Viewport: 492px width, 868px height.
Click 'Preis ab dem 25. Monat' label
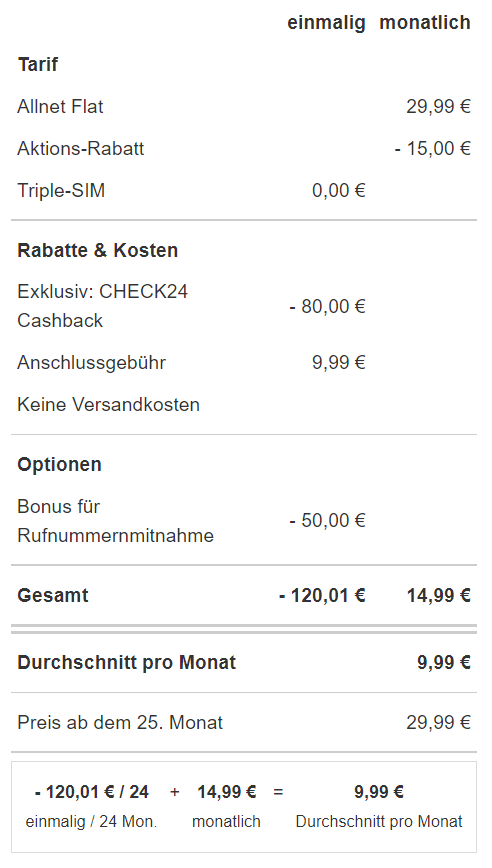[x=120, y=722]
